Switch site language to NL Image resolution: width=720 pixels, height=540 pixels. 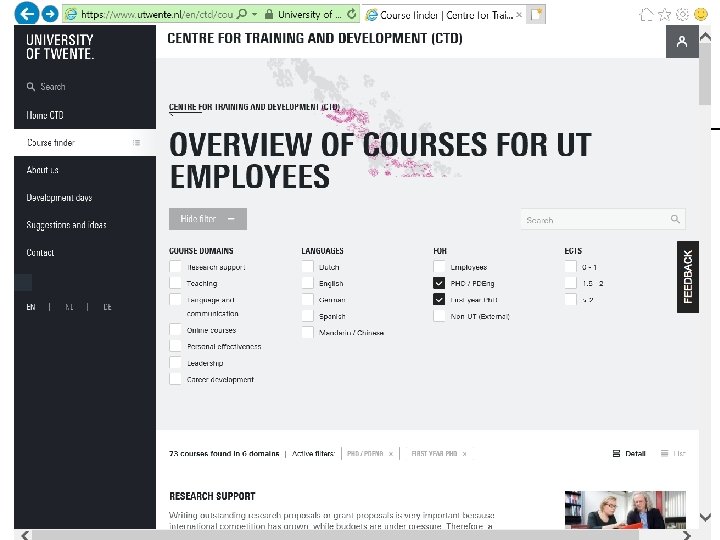click(x=69, y=307)
